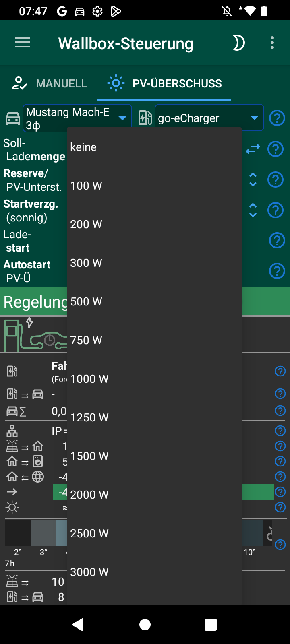The image size is (290, 644).
Task: Open the Mustang Mach-E vehicle dropdown
Action: point(77,118)
